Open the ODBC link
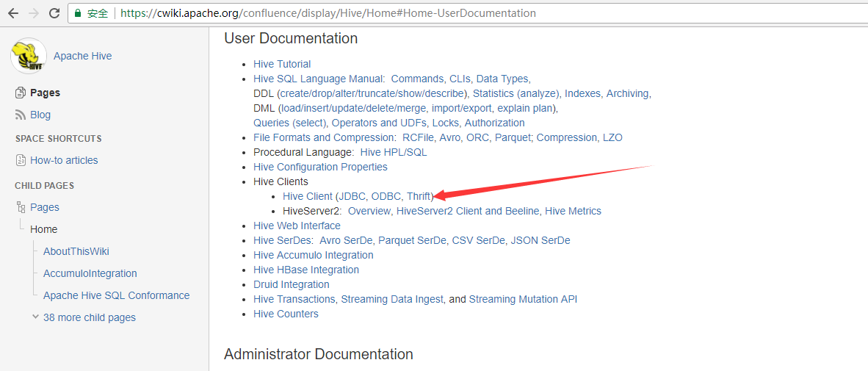 pos(386,196)
